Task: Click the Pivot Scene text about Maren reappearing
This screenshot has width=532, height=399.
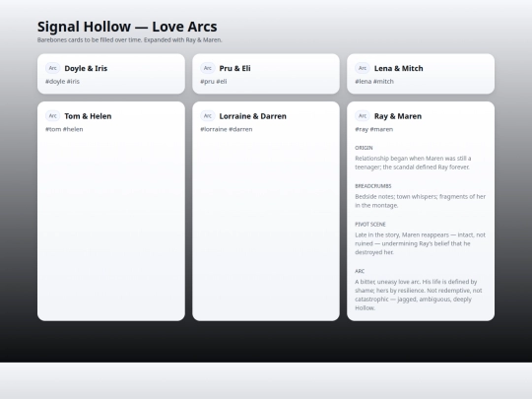Action: pos(421,243)
